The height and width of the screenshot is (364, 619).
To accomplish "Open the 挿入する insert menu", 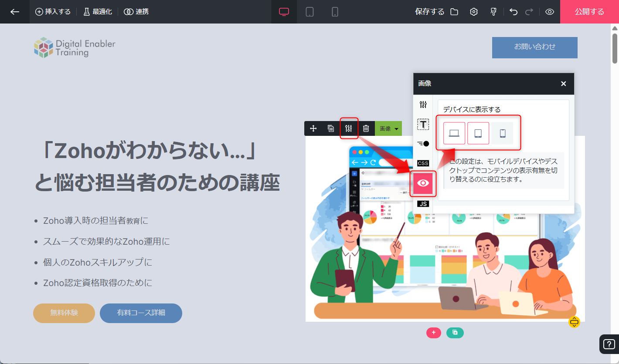I will pos(53,12).
